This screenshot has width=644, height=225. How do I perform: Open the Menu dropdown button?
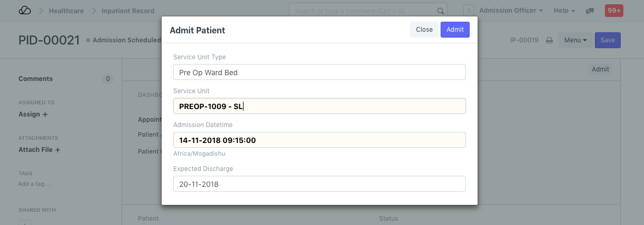click(575, 40)
